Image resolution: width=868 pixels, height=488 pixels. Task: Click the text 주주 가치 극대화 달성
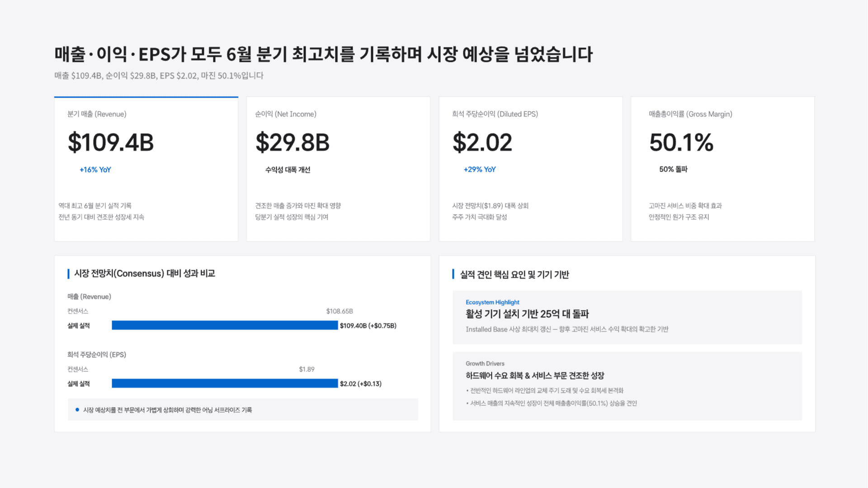click(x=480, y=217)
